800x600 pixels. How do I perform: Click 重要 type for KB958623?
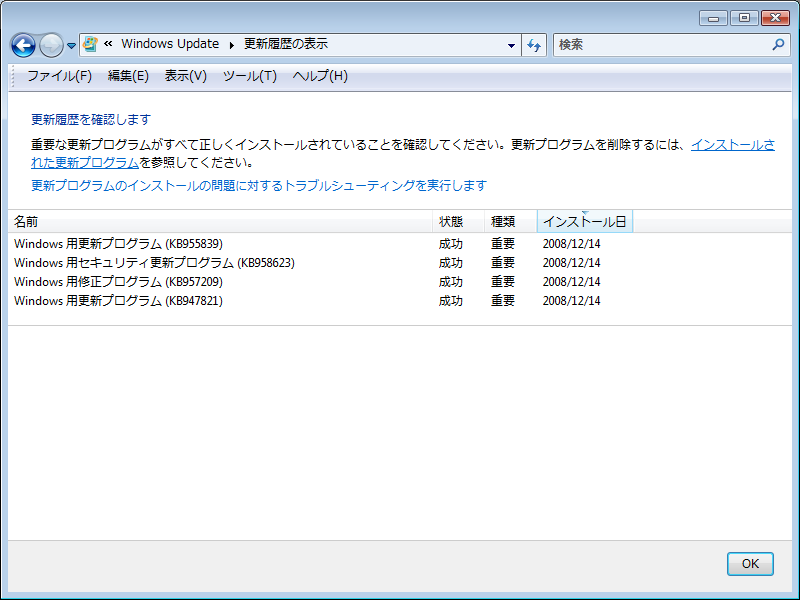coord(503,263)
